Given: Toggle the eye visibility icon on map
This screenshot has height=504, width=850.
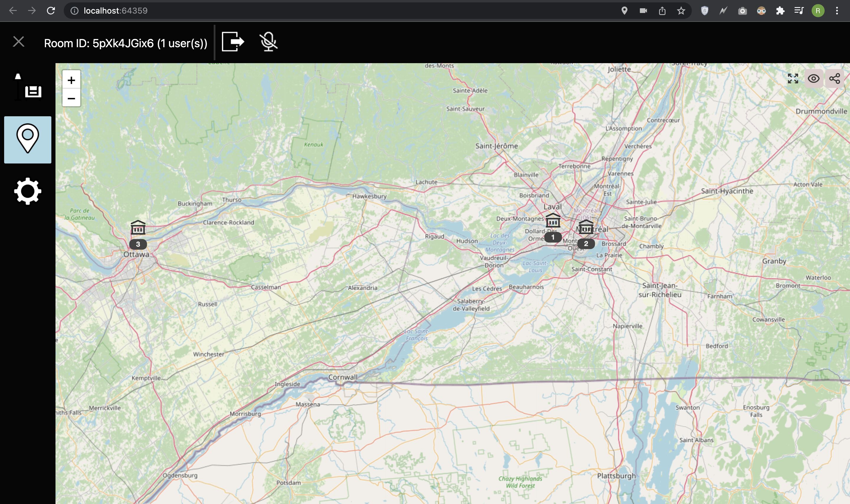Looking at the screenshot, I should (813, 79).
